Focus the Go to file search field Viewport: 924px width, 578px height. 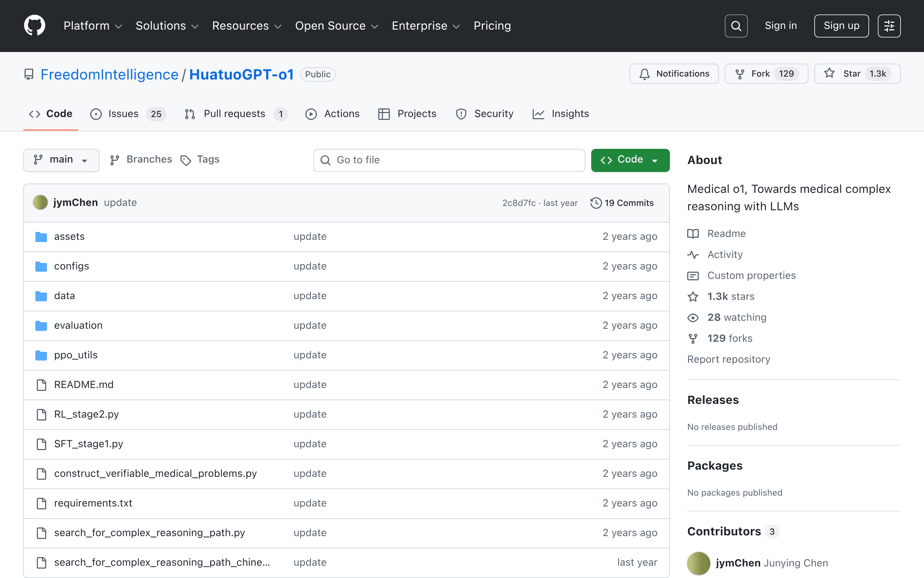click(x=449, y=160)
